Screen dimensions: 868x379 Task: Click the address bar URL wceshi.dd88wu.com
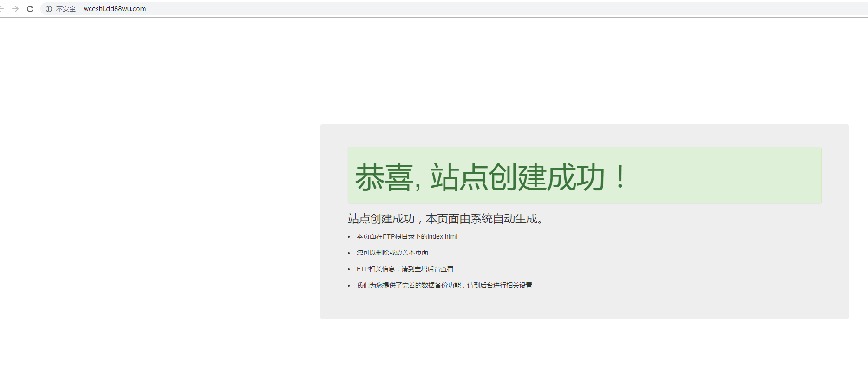click(115, 9)
